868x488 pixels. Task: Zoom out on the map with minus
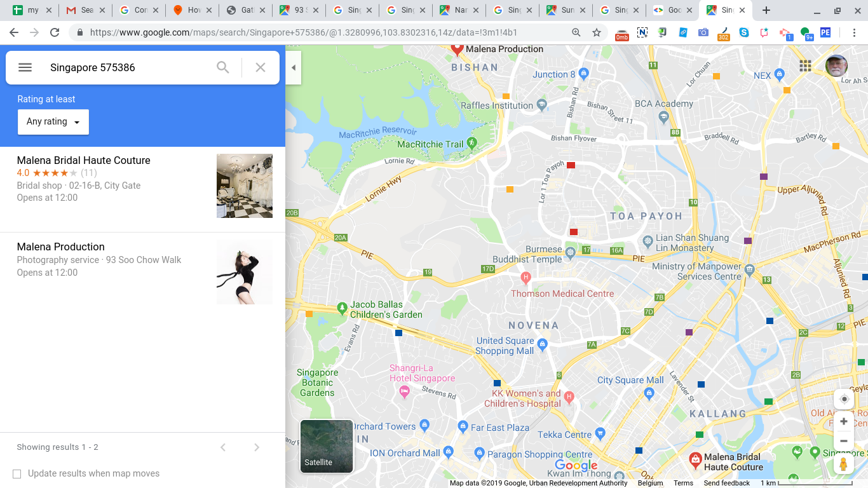click(x=844, y=441)
